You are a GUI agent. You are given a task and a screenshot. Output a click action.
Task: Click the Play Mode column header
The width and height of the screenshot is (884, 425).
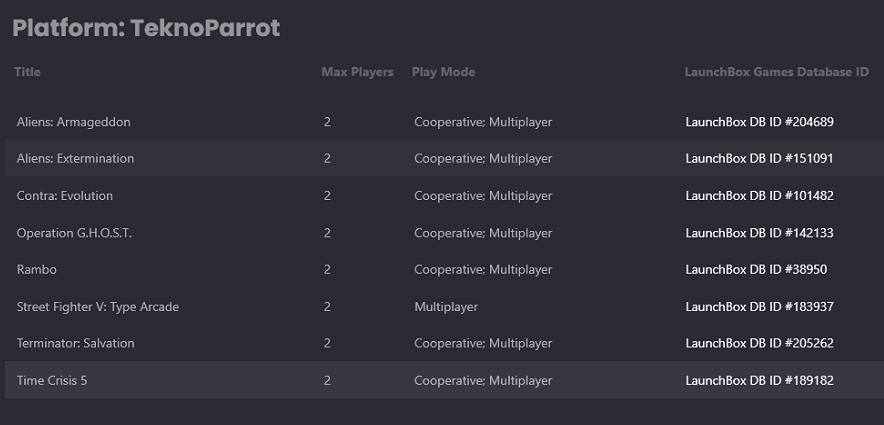pos(443,72)
